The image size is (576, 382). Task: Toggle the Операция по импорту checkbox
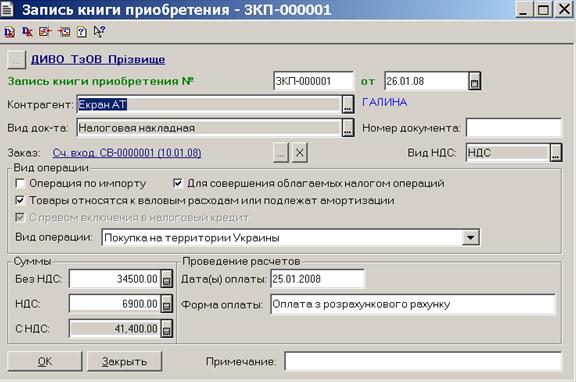tap(20, 183)
